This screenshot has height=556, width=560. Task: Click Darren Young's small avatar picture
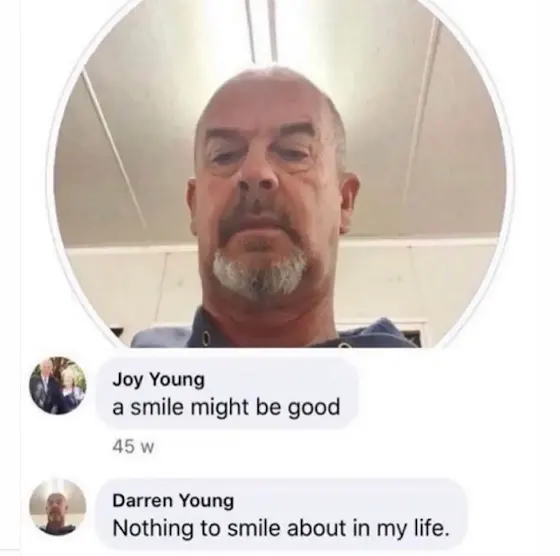click(x=58, y=507)
